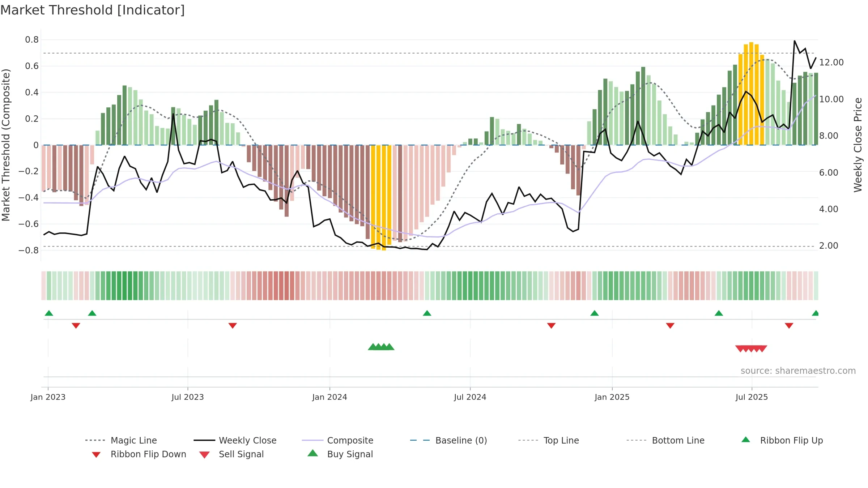Click the 2.00 price tick label
This screenshot has height=488, width=868.
[x=829, y=246]
